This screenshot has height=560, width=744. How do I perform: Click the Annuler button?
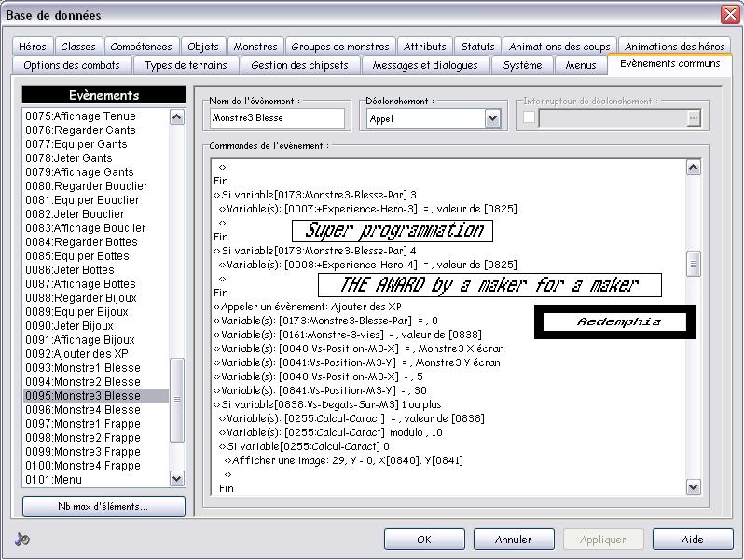pyautogui.click(x=513, y=540)
